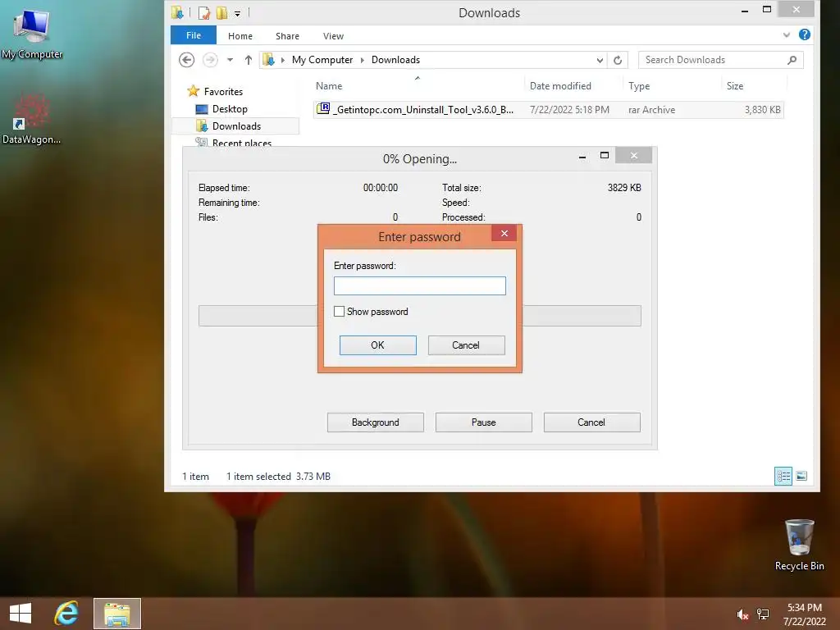Go forward in Explorer navigation
840x630 pixels.
point(210,59)
